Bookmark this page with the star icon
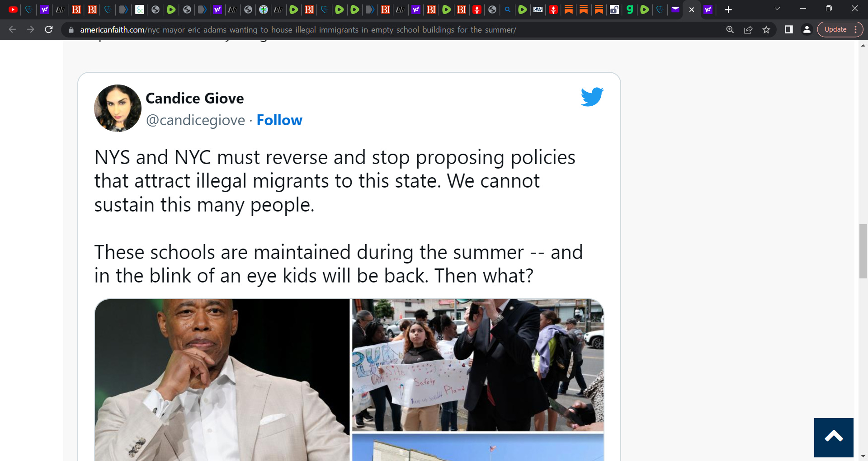Image resolution: width=868 pixels, height=461 pixels. 766,30
